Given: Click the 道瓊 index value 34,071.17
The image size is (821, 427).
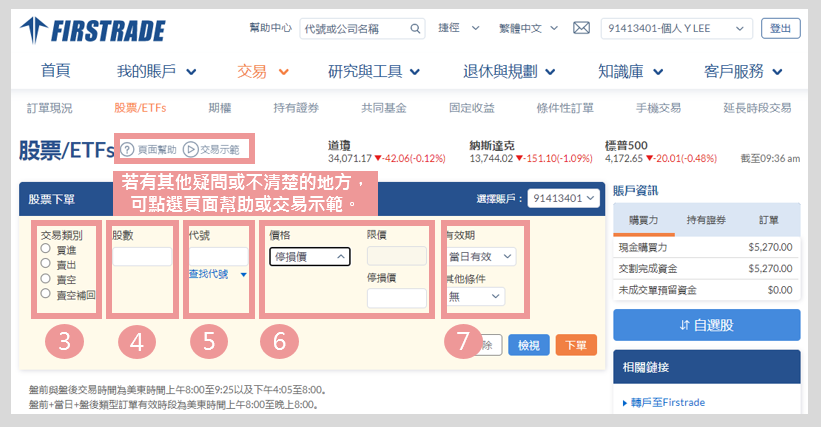Looking at the screenshot, I should click(x=349, y=159).
